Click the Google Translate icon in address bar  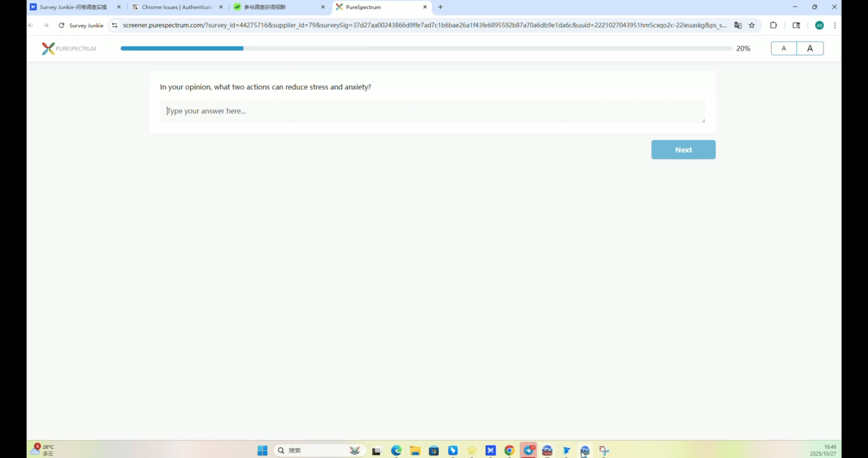[x=738, y=25]
